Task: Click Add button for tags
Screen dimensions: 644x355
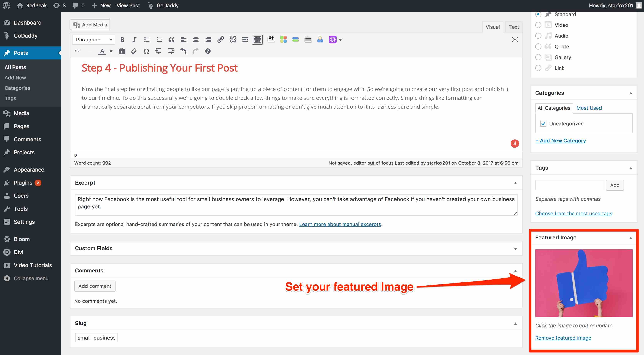Action: pyautogui.click(x=614, y=185)
